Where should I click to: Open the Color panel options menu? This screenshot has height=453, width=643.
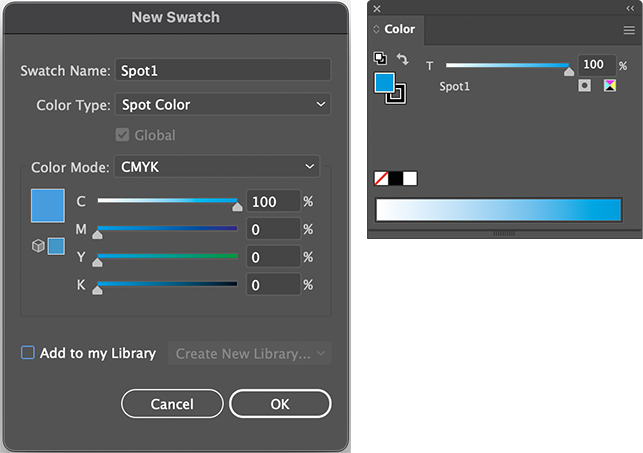[629, 30]
